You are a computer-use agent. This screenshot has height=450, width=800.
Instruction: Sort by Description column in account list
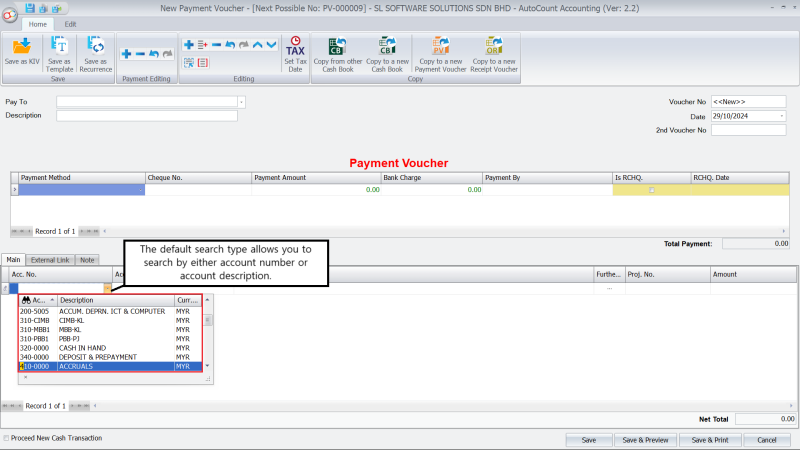[116, 300]
